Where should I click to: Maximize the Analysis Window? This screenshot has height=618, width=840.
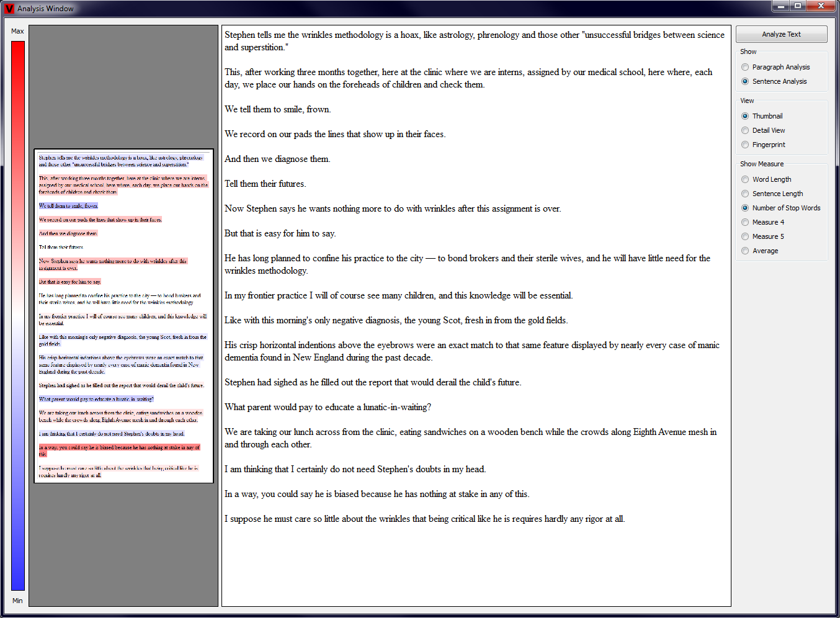[798, 6]
